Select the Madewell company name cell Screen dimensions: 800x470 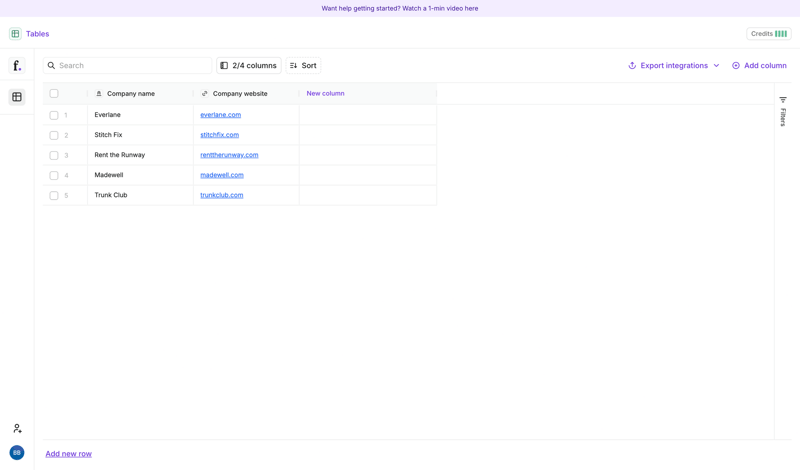[x=140, y=175]
